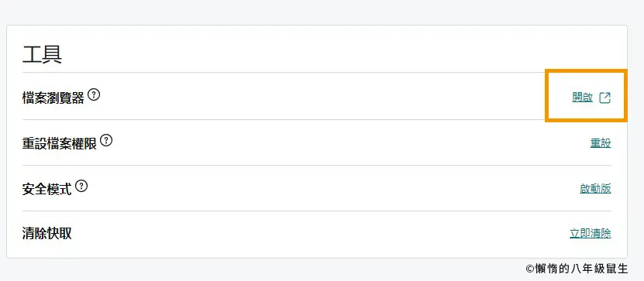
Task: Click the ©懶惰的八年級鼠生 watermark text
Action: [x=577, y=269]
